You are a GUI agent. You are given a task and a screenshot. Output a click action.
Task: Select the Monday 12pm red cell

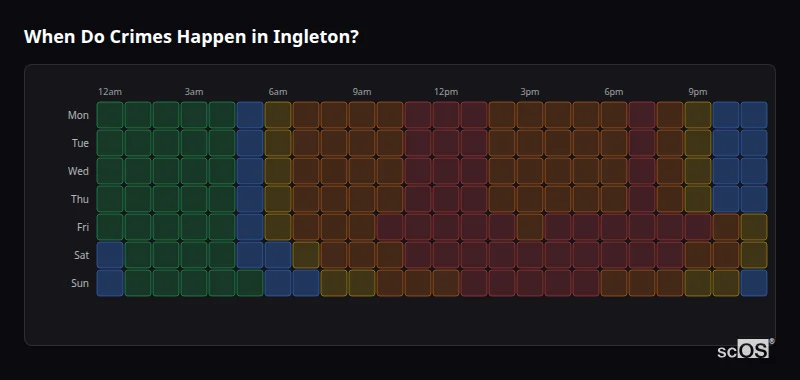pyautogui.click(x=446, y=115)
